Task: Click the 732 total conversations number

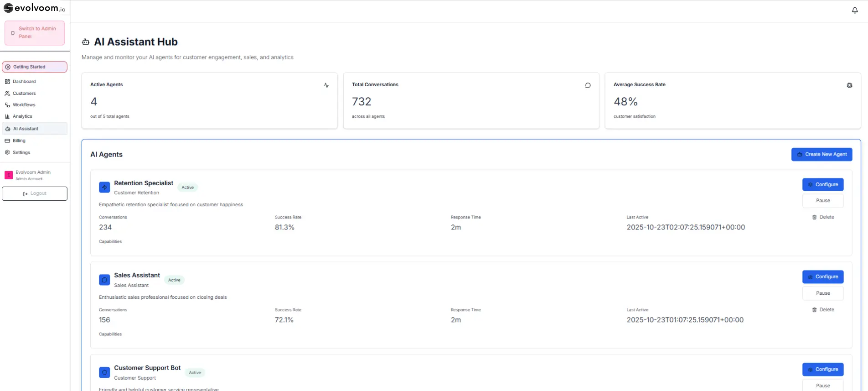Action: tap(362, 101)
